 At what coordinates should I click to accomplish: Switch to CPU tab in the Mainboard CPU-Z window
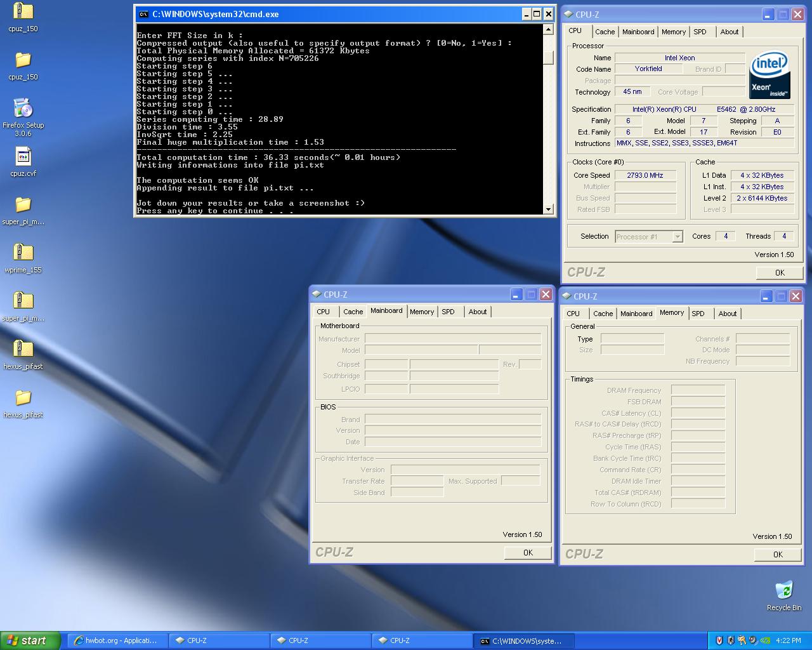324,312
